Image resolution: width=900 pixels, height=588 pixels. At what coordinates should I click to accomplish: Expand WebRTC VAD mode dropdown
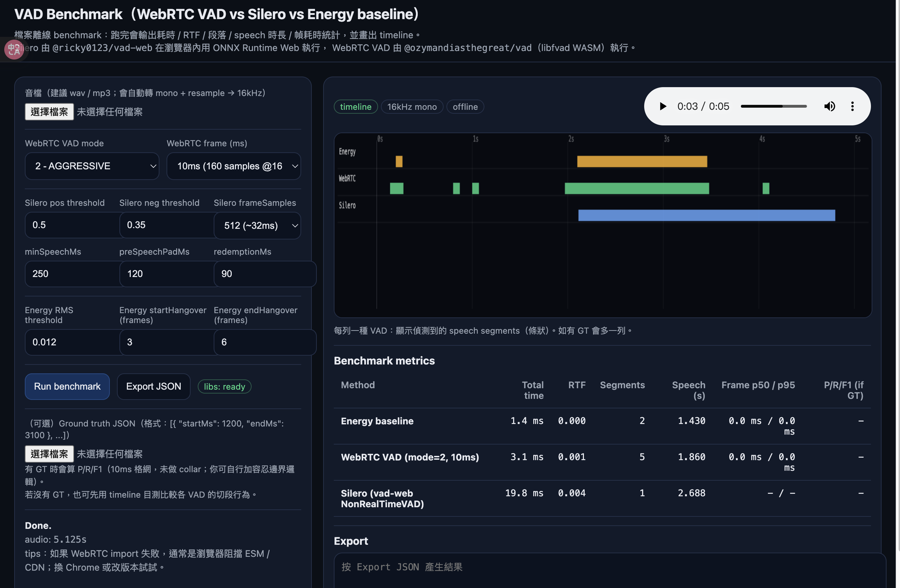click(92, 166)
